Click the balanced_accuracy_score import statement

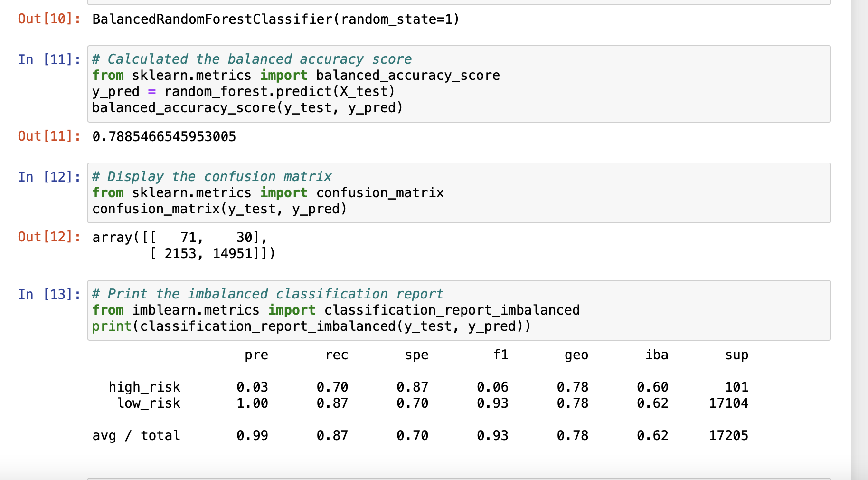pyautogui.click(x=295, y=75)
